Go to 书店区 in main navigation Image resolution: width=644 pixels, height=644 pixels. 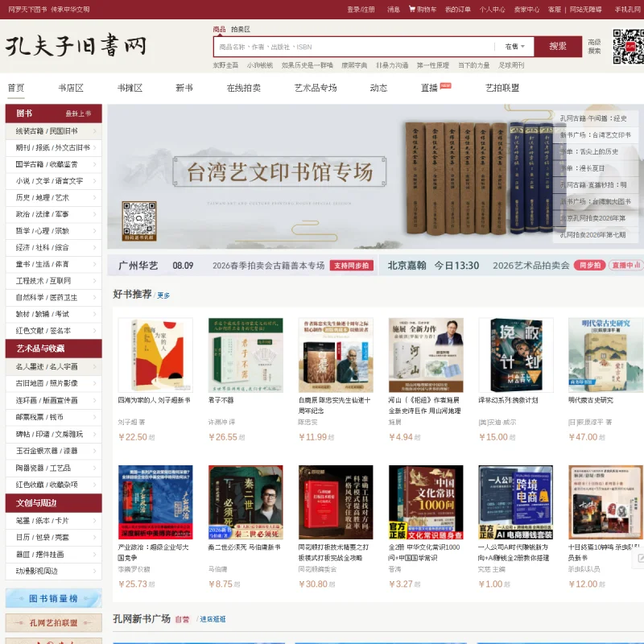pyautogui.click(x=71, y=88)
